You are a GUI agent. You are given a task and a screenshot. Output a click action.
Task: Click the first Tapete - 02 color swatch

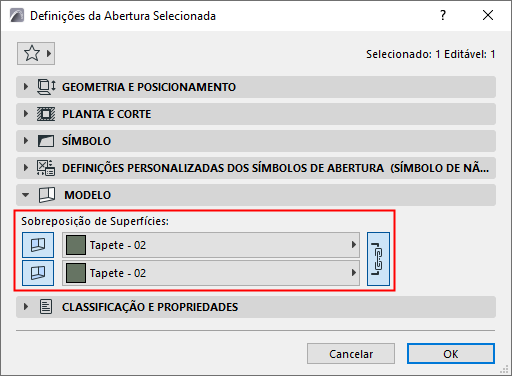76,245
